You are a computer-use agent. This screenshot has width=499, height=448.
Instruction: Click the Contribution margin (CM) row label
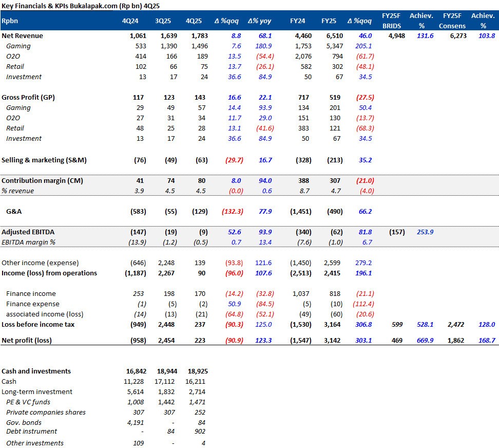pos(42,181)
